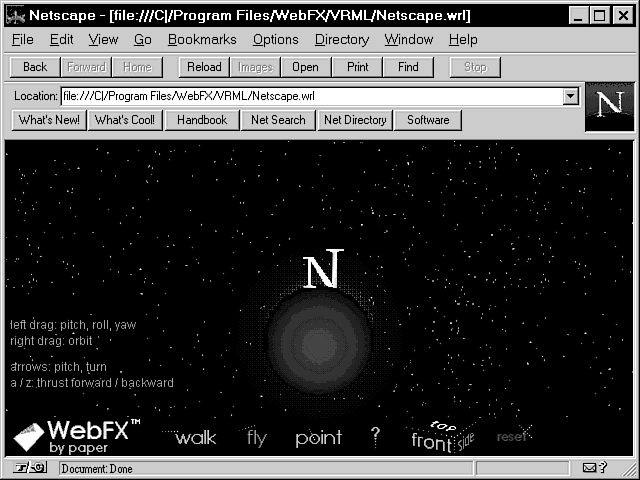This screenshot has height=480, width=640.
Task: Select the point navigation mode
Action: [318, 438]
